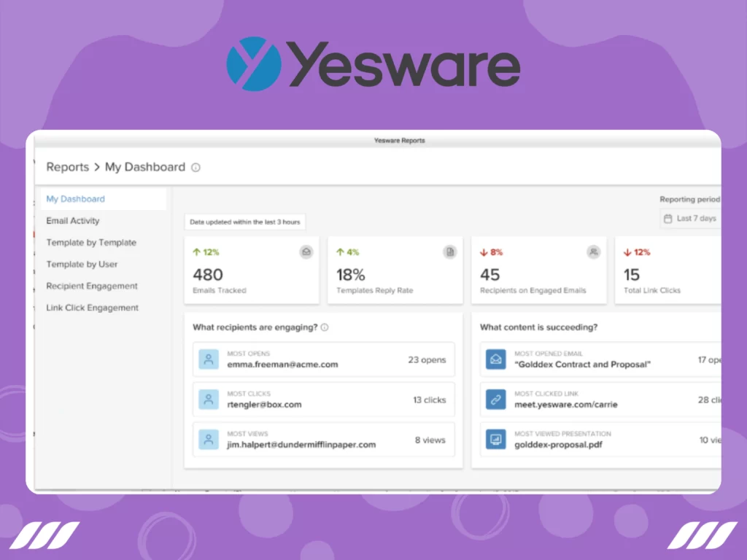Screen dimensions: 747x560
Task: Click the 13 clicks count
Action: (429, 400)
